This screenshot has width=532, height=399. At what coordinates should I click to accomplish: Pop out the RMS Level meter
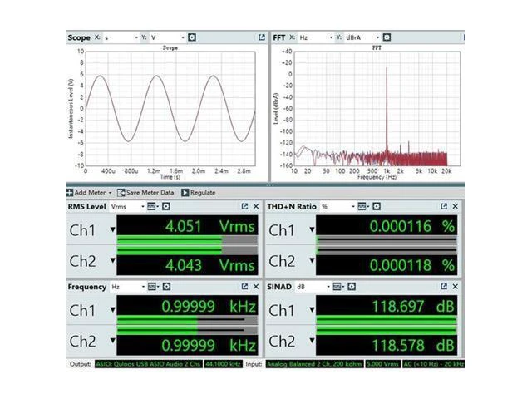(244, 206)
